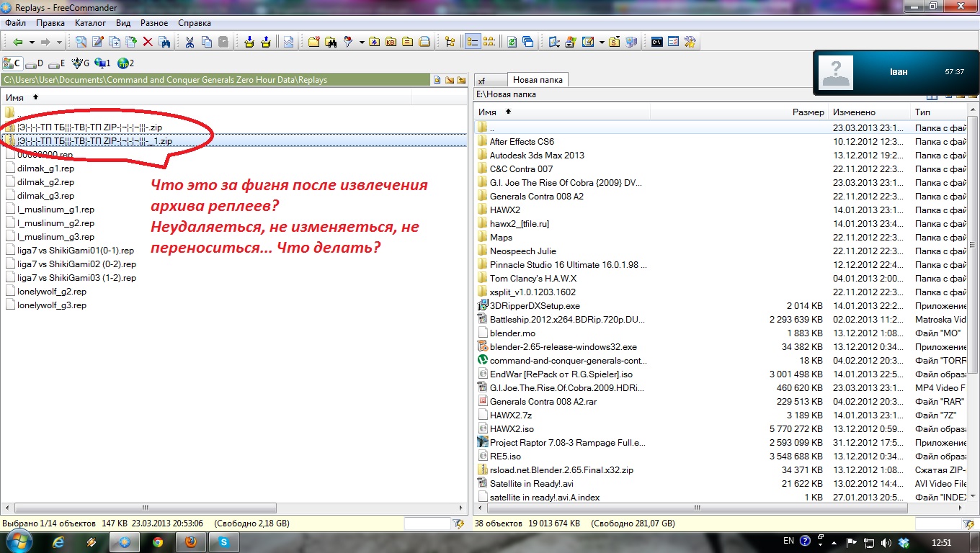
Task: Click the unpack archive icon with up arrow
Action: (266, 42)
